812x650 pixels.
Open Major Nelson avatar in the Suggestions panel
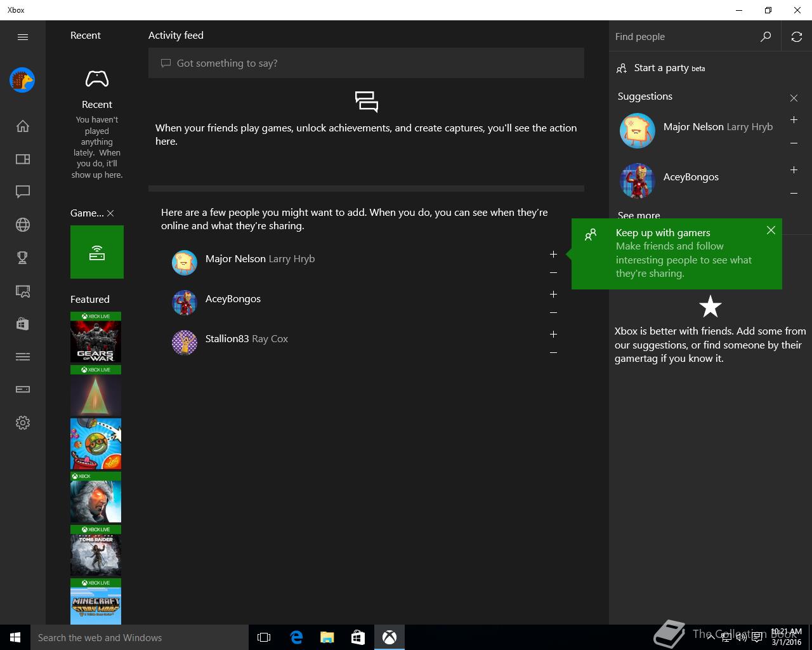pos(637,131)
